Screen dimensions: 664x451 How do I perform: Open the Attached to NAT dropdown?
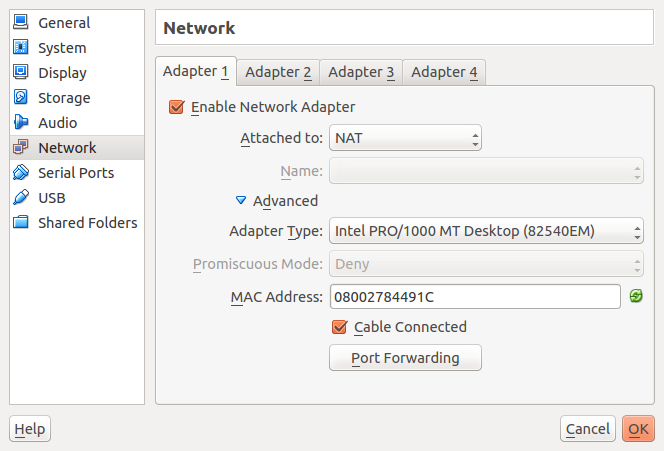(406, 138)
